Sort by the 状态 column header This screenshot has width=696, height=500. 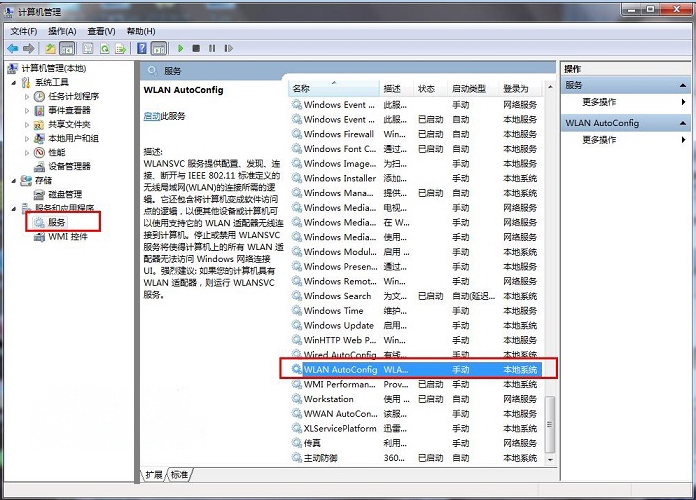(x=431, y=88)
